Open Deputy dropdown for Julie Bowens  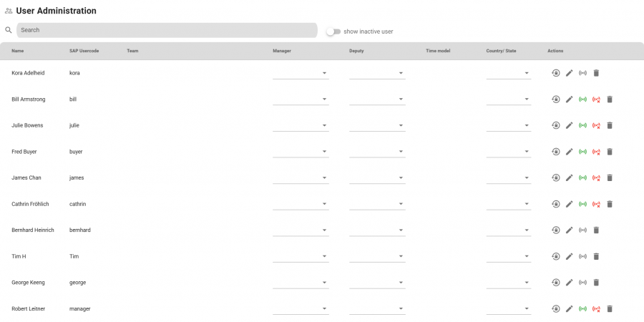(x=377, y=125)
